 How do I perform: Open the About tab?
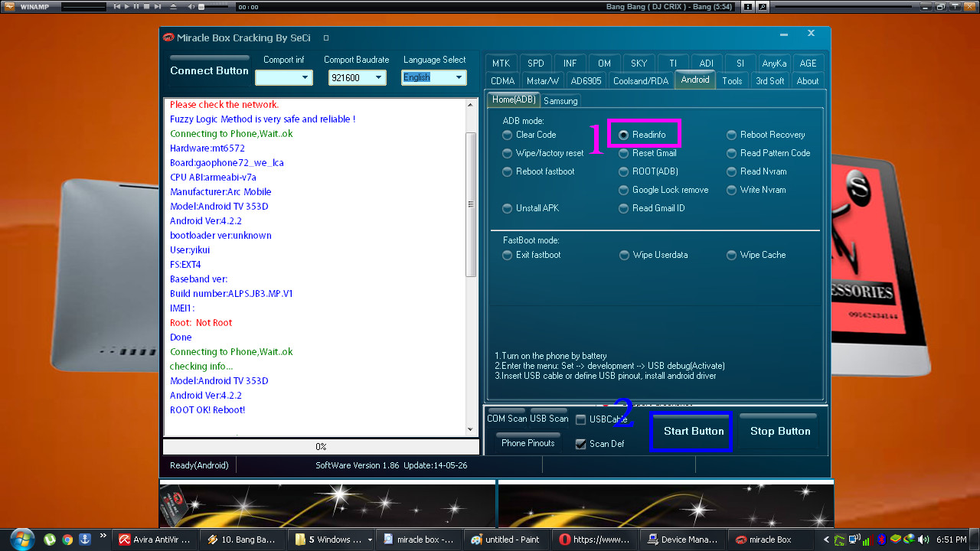click(808, 80)
